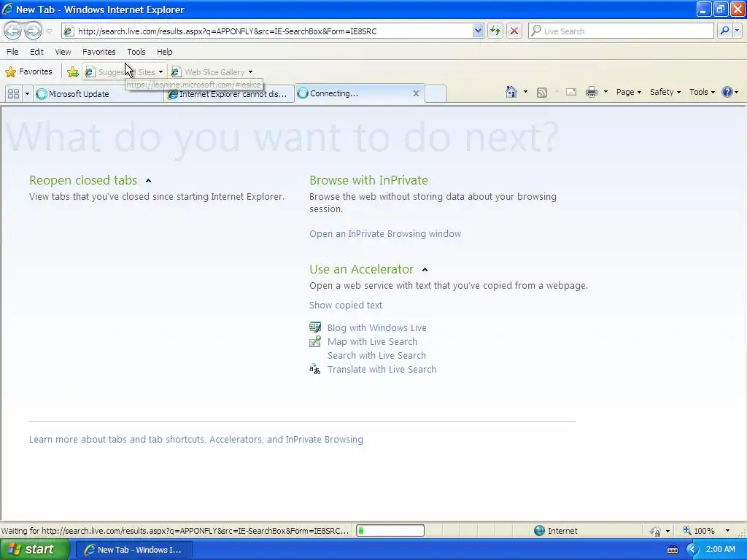This screenshot has width=747, height=560.
Task: Click the 100% zoom level button
Action: [x=698, y=531]
